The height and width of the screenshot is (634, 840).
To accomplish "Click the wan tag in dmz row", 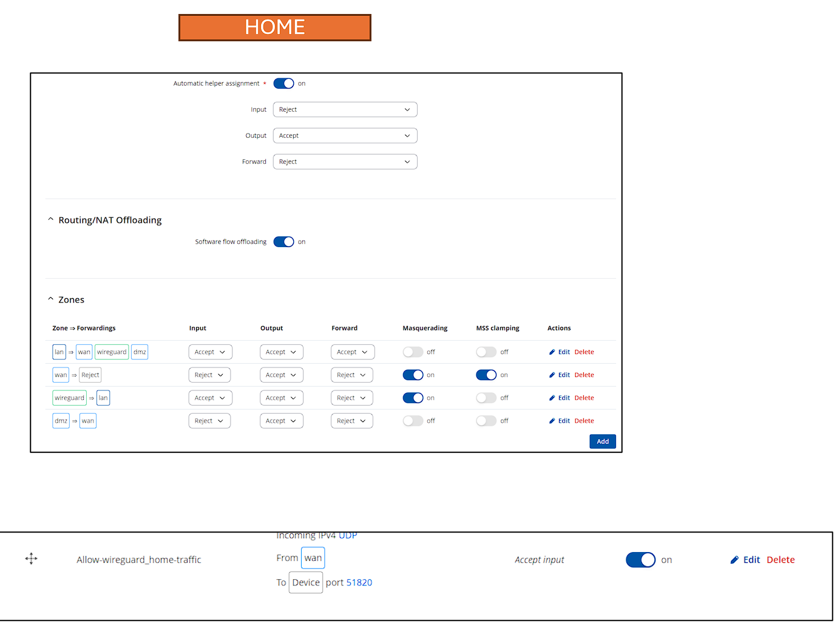I will (88, 421).
